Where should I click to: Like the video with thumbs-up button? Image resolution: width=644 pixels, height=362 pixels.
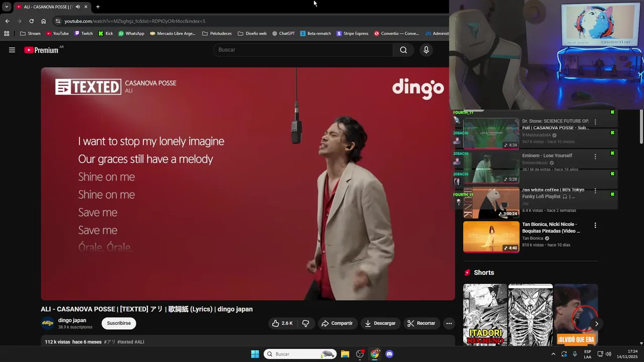pyautogui.click(x=282, y=323)
